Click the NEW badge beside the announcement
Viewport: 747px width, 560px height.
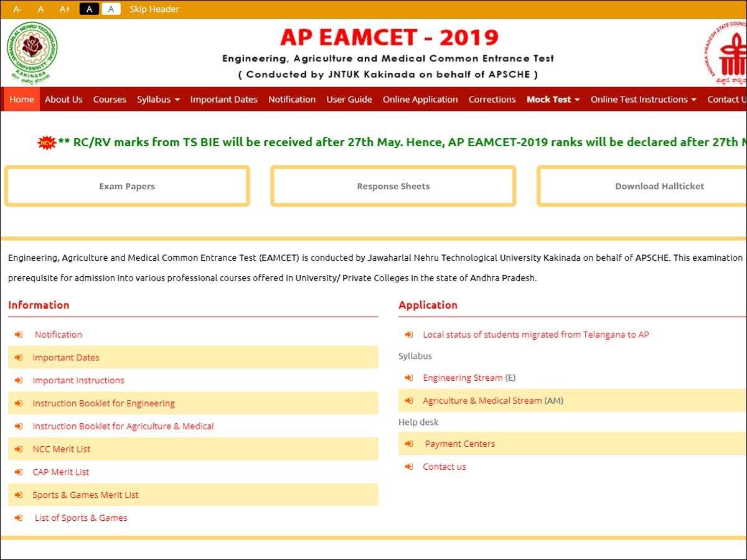(x=47, y=142)
